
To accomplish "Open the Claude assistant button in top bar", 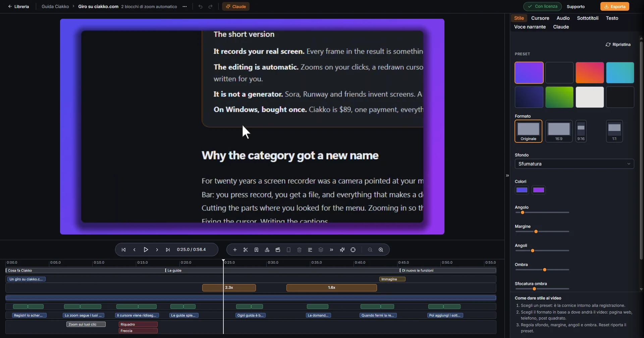I will tap(235, 6).
